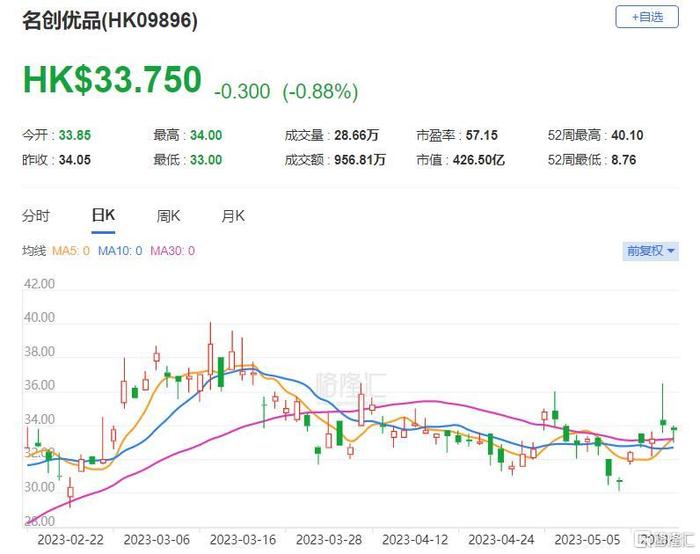The width and height of the screenshot is (700, 554).
Task: Click the MA10 indicator label
Action: point(120,251)
